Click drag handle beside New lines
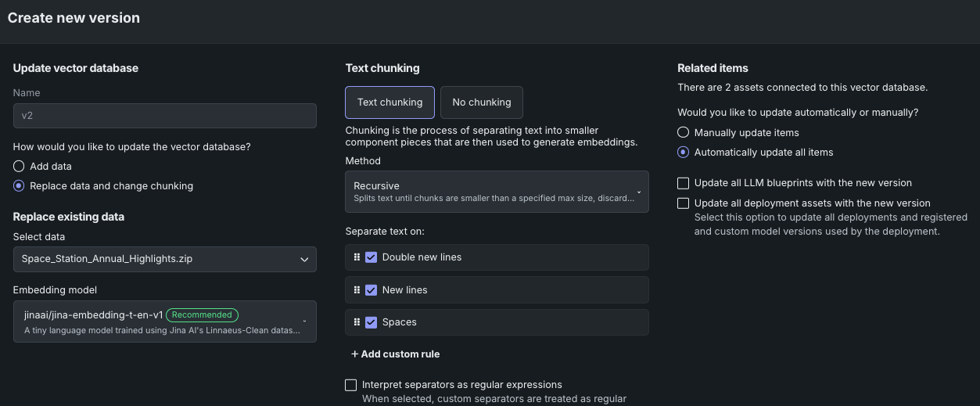Image resolution: width=980 pixels, height=406 pixels. (357, 289)
